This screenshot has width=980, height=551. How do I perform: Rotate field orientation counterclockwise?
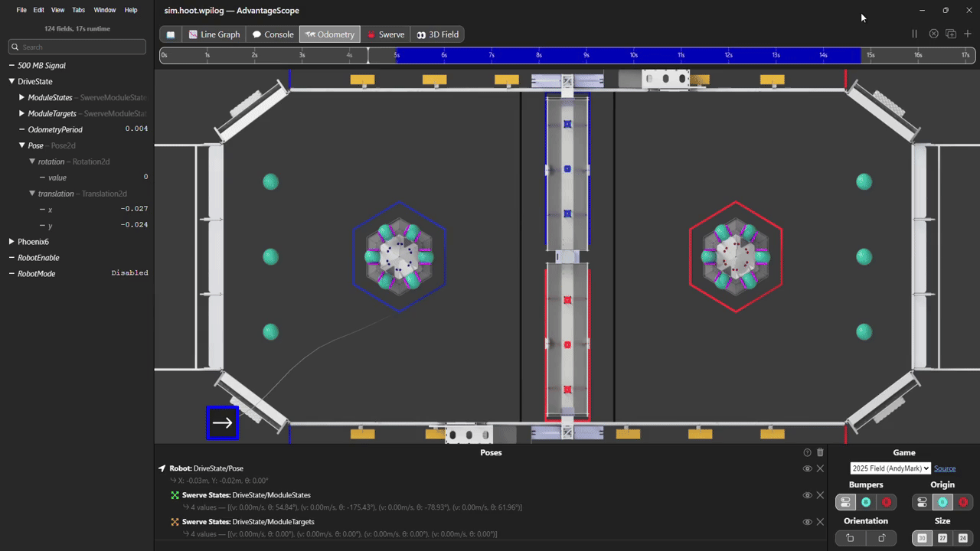click(x=851, y=538)
